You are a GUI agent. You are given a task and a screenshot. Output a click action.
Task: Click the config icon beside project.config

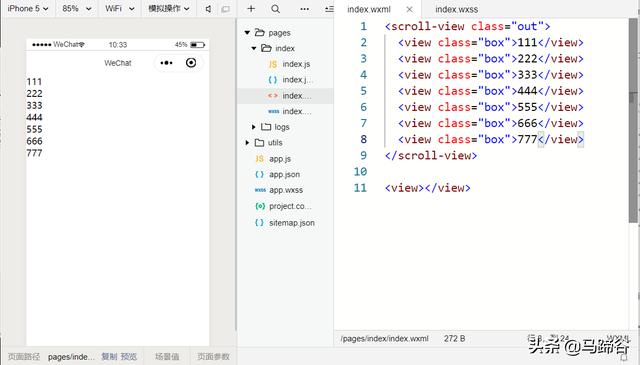pyautogui.click(x=260, y=206)
